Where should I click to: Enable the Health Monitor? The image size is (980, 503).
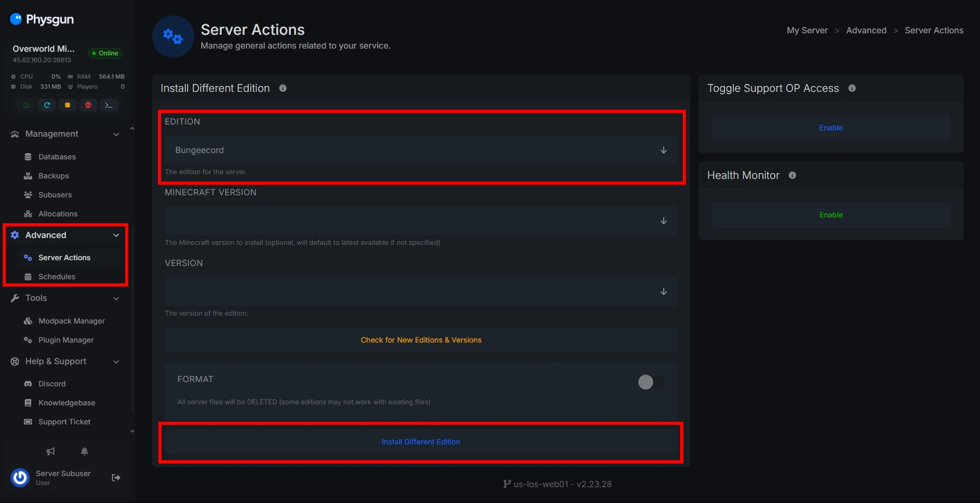(831, 215)
